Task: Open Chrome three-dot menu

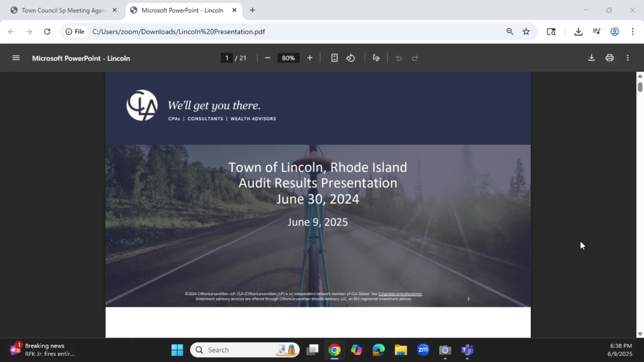Action: click(633, 32)
